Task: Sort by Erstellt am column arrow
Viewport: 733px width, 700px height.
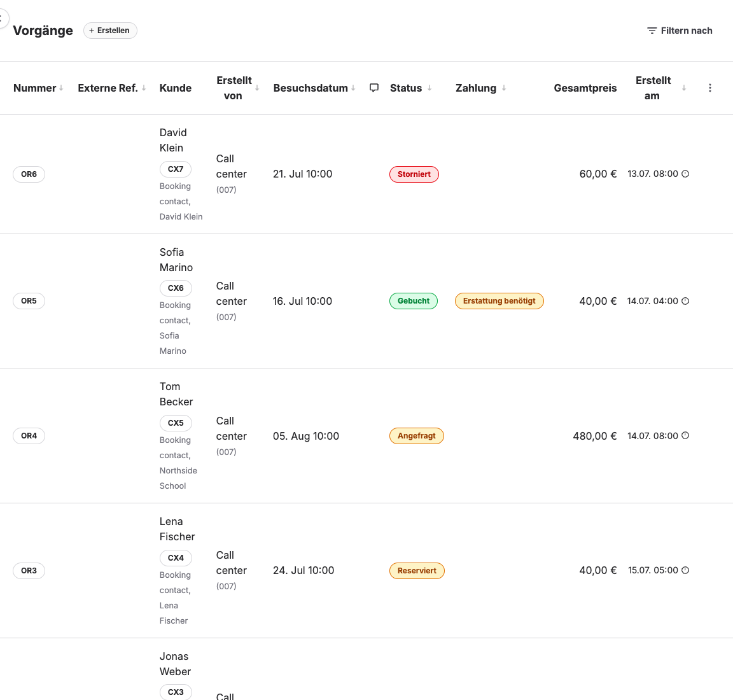Action: (x=684, y=88)
